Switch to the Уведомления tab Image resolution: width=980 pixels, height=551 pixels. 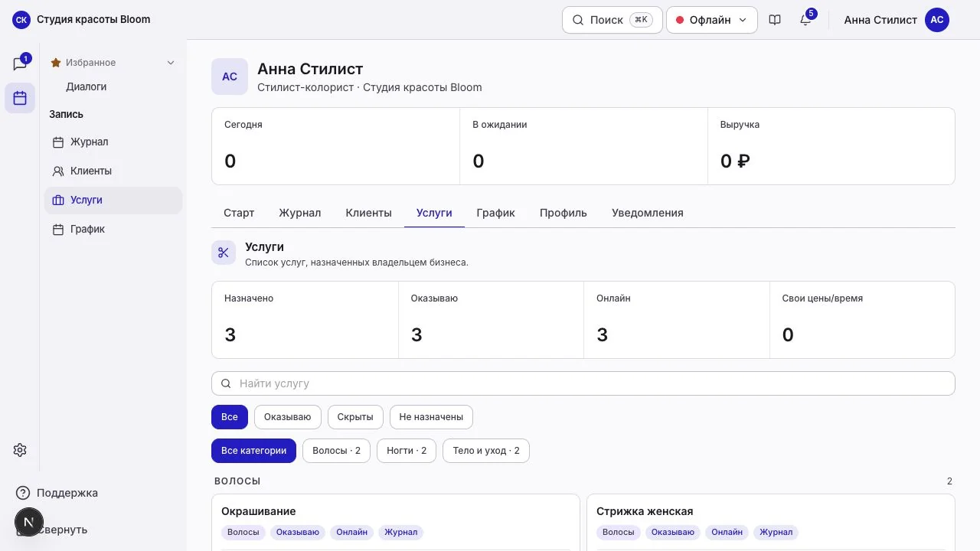(x=648, y=213)
